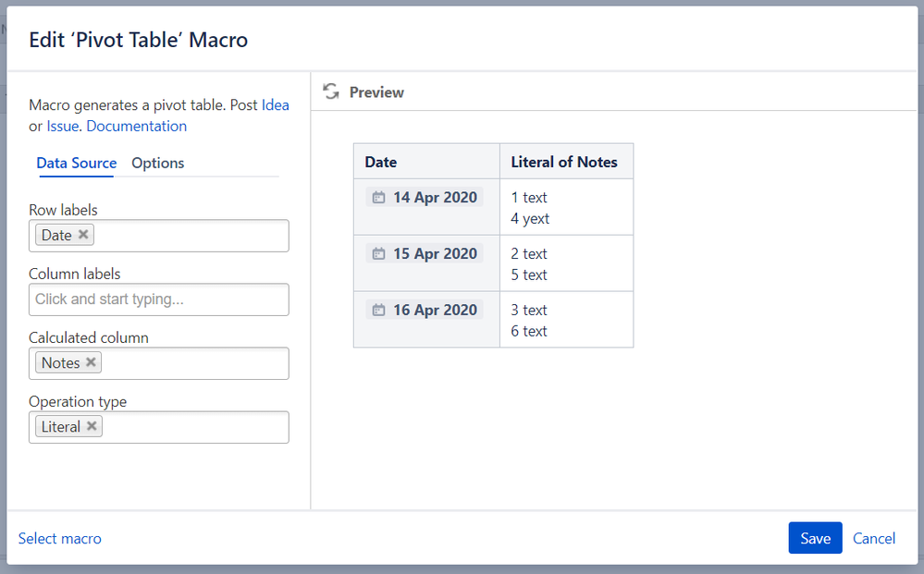Image resolution: width=924 pixels, height=574 pixels.
Task: Click the Preview refresh icon
Action: tap(331, 92)
